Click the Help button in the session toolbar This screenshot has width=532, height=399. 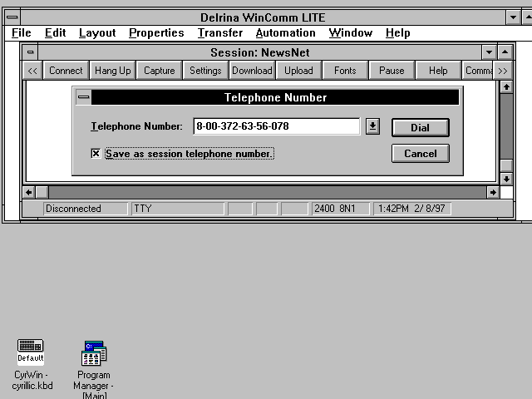pyautogui.click(x=438, y=71)
